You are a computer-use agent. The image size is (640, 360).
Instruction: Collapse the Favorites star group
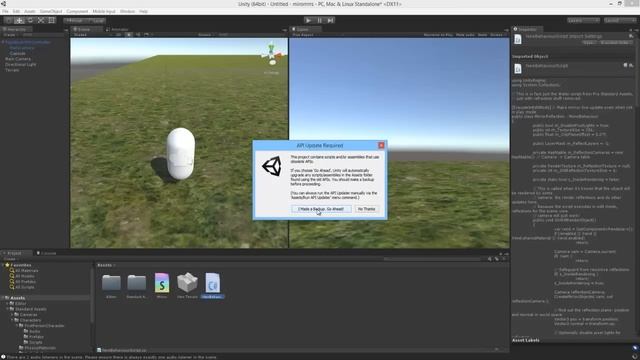3,265
